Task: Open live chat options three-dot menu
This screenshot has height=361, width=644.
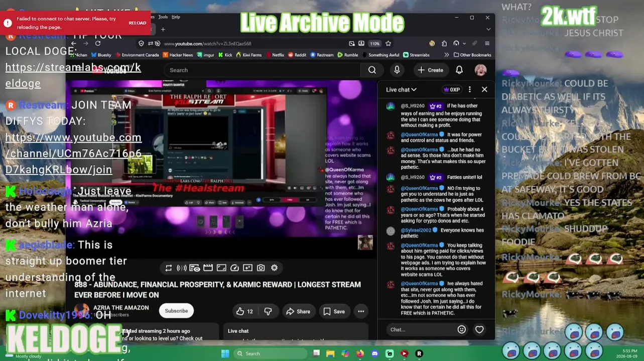Action: pyautogui.click(x=469, y=89)
